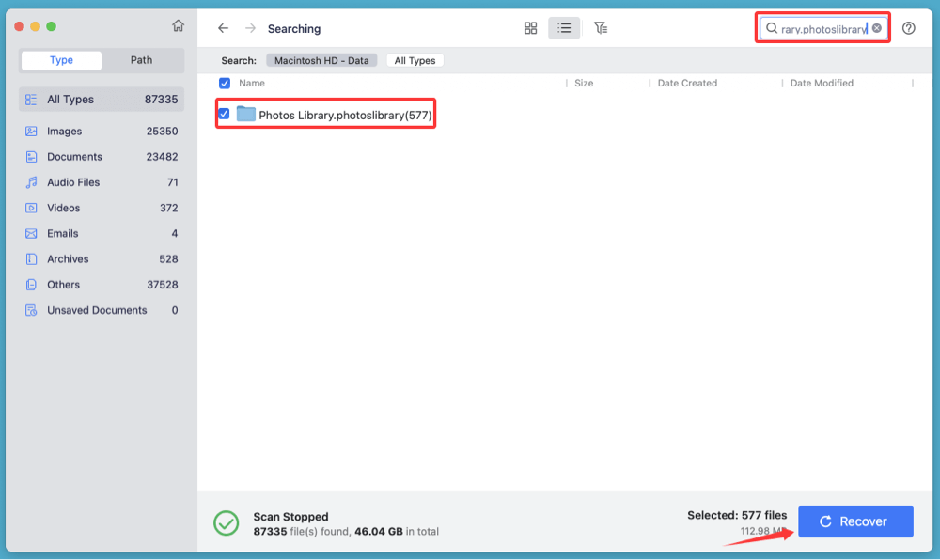Toggle the select-all checkbox in Name header

224,83
